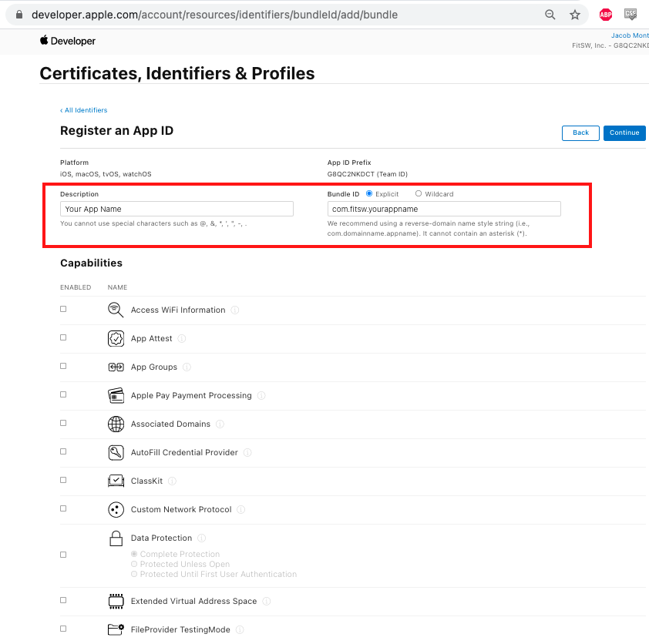Click the Capabilities section heading
Screen dimensions: 649x644
click(92, 263)
